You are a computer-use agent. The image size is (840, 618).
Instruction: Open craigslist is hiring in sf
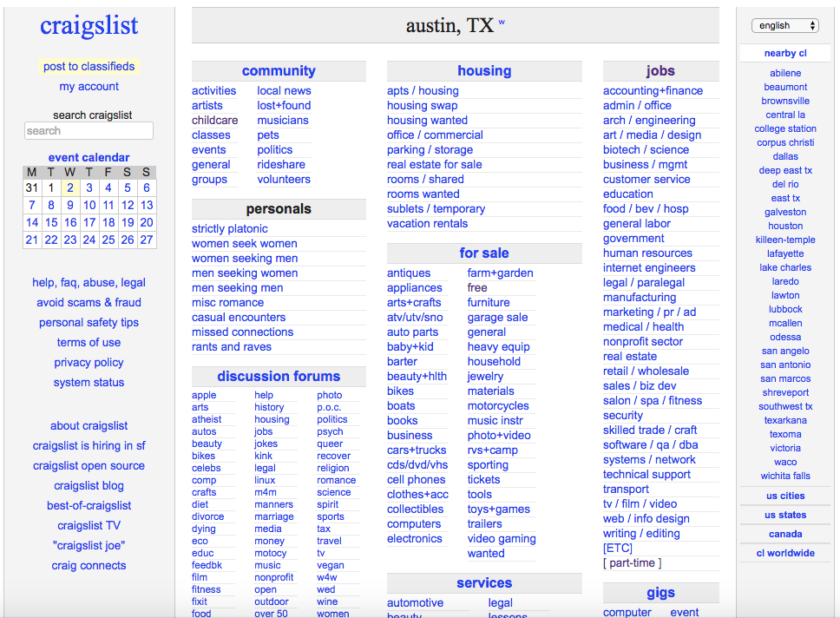[89, 446]
